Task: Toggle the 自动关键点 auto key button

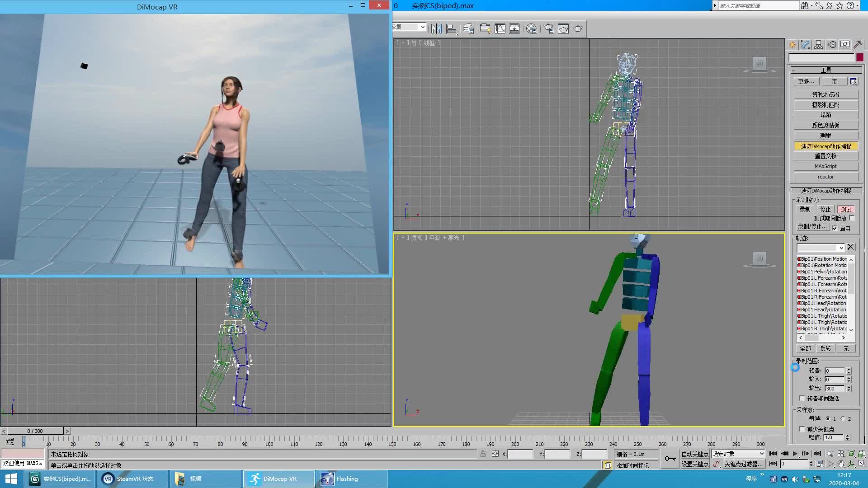Action: click(x=695, y=454)
